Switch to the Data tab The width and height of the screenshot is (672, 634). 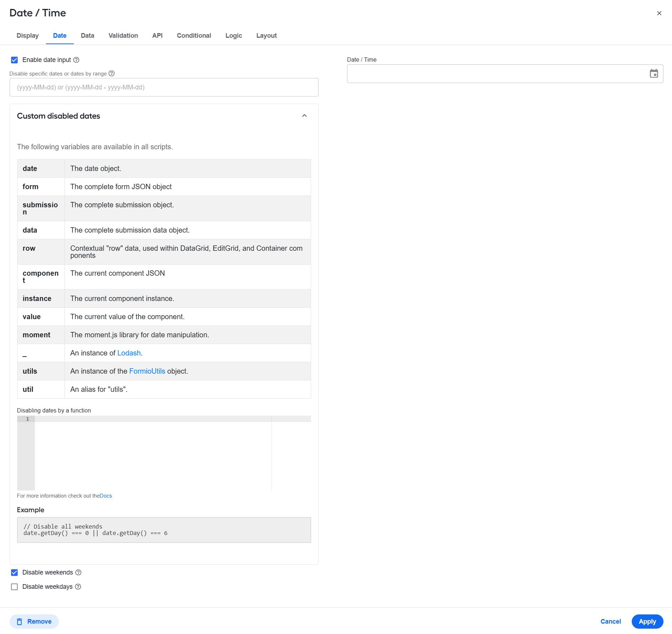(88, 36)
